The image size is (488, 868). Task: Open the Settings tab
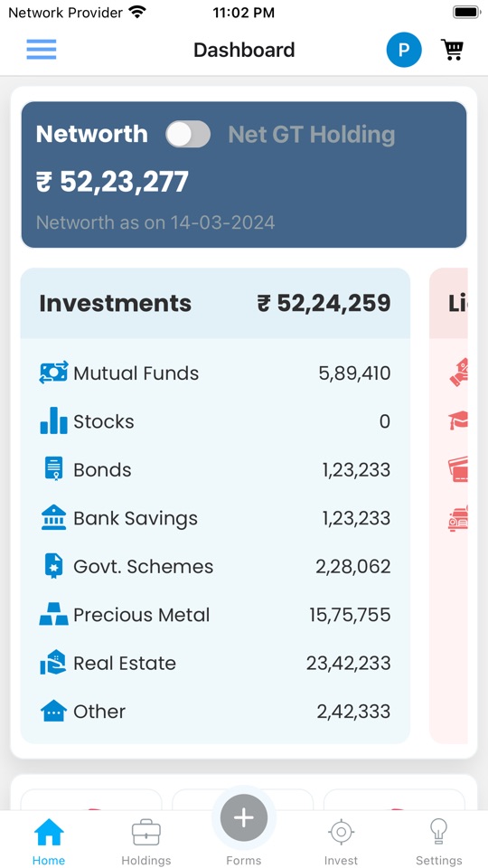point(439,840)
